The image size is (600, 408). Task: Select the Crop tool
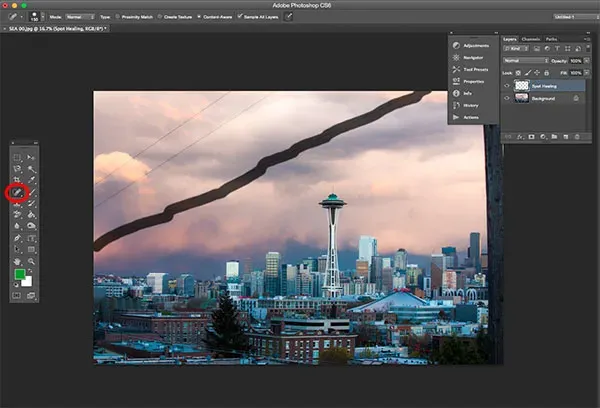point(17,180)
